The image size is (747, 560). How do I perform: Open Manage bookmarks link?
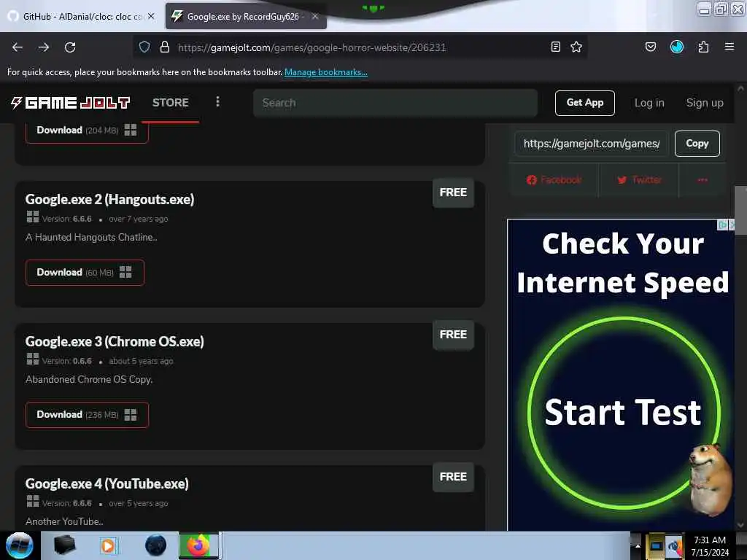coord(326,72)
